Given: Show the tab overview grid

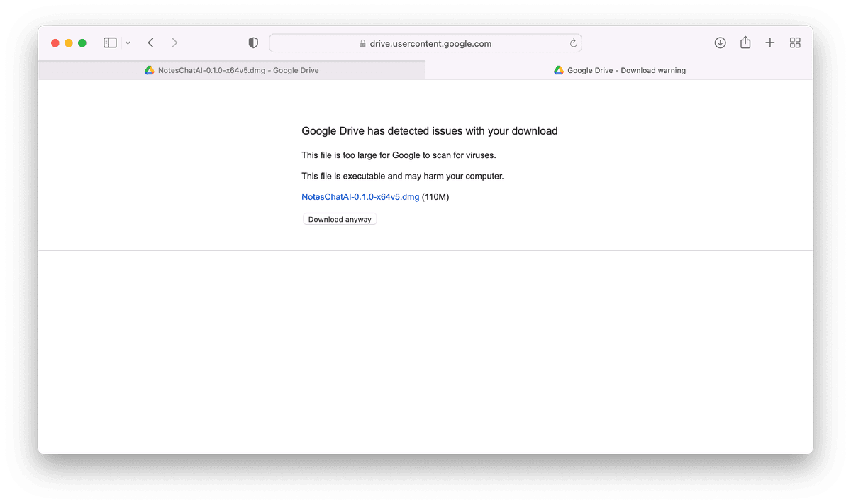Looking at the screenshot, I should point(795,43).
